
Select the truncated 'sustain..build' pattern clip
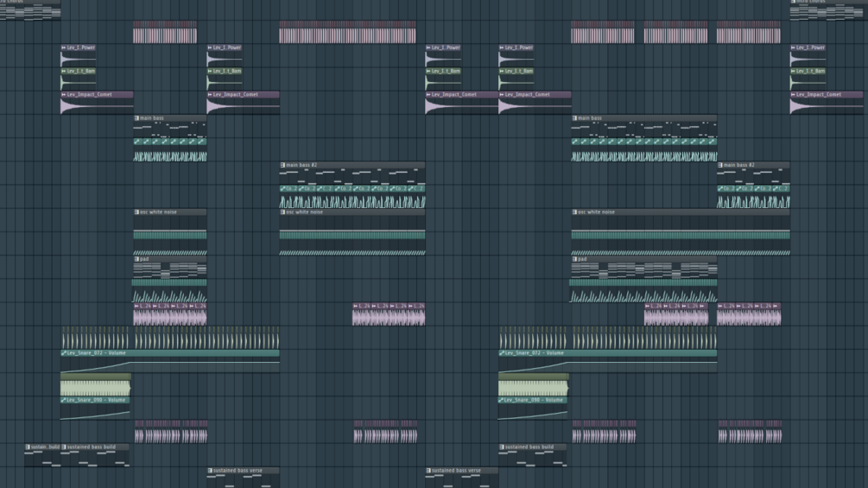(42, 455)
